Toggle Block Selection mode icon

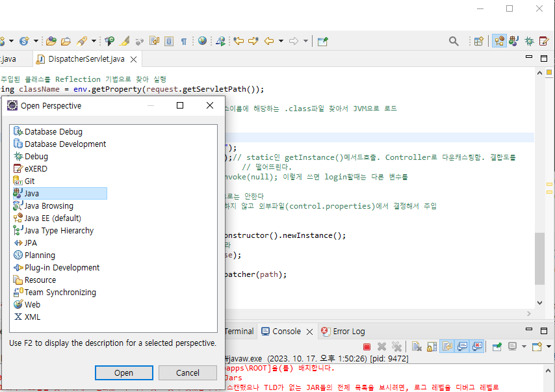coord(169,41)
